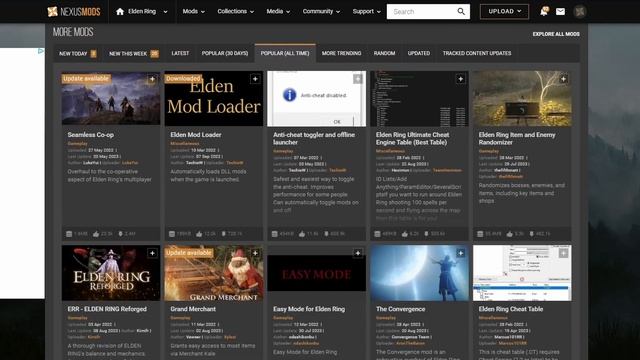Open Elden Ring Ultimate Cheat Engine Table title
The width and height of the screenshot is (640, 360).
412,138
